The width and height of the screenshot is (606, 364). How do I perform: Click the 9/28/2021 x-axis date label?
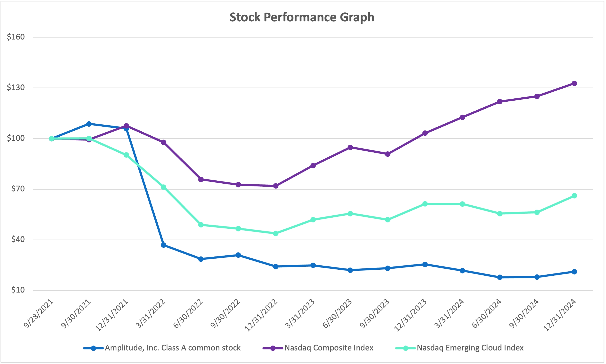coord(39,313)
